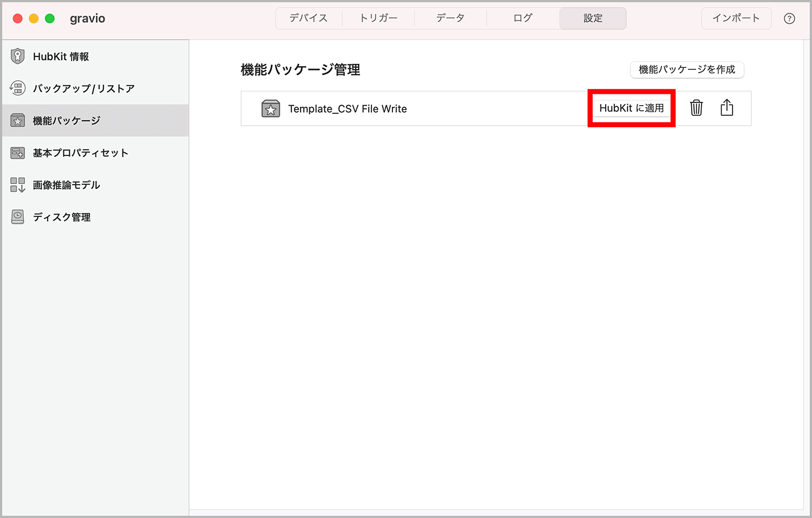This screenshot has width=812, height=518.
Task: Open ディスク管理 section
Action: 95,217
